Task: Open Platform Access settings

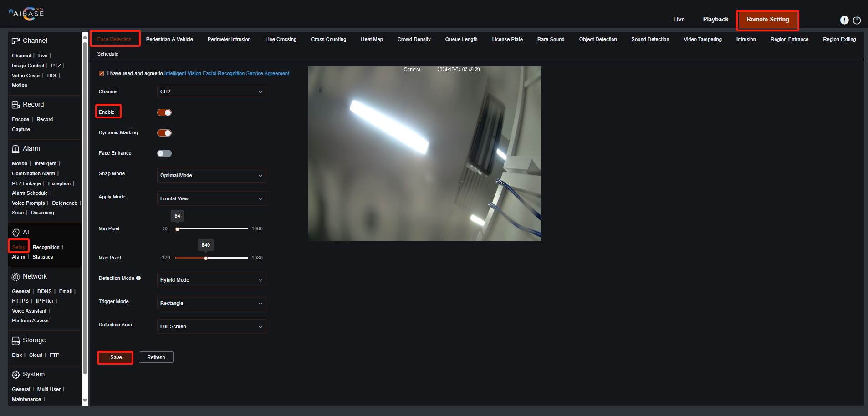Action: 30,320
